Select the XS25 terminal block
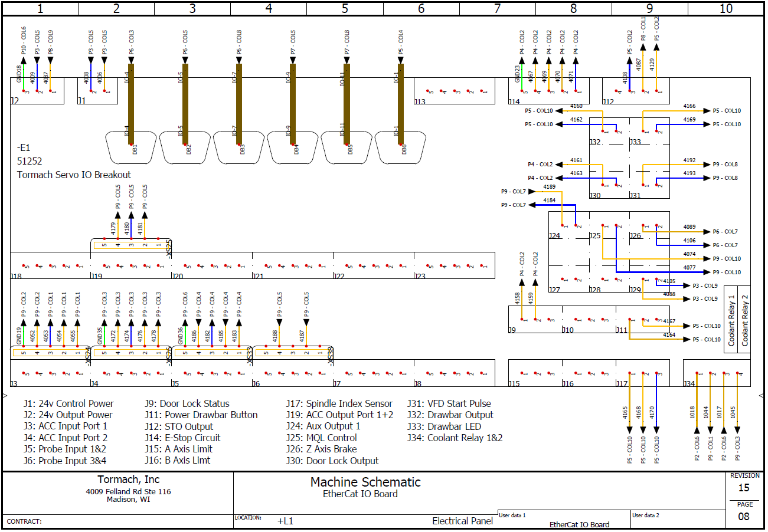Image resolution: width=768 pixels, height=532 pixels. coord(131,245)
